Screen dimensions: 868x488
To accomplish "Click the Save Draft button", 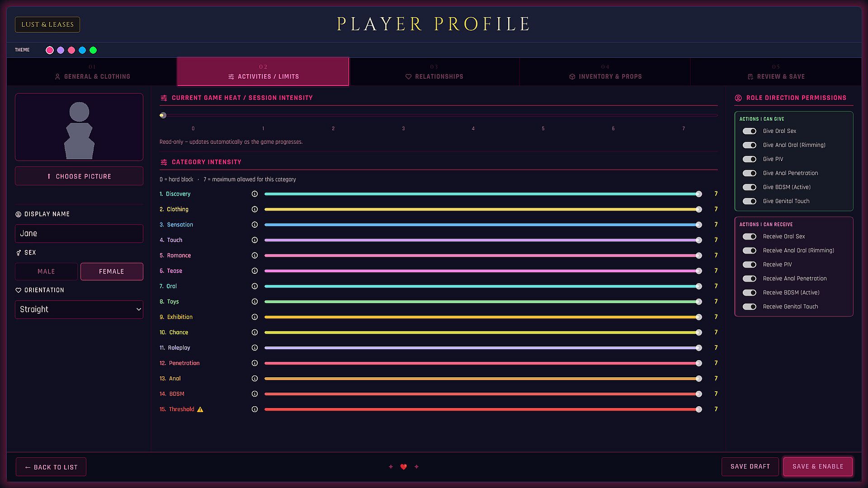I will [750, 466].
